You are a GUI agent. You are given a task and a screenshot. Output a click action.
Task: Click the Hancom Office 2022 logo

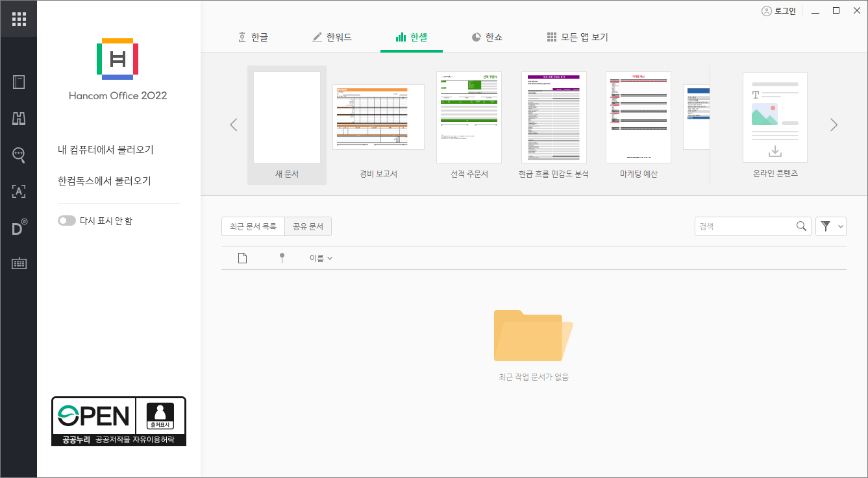pos(118,59)
